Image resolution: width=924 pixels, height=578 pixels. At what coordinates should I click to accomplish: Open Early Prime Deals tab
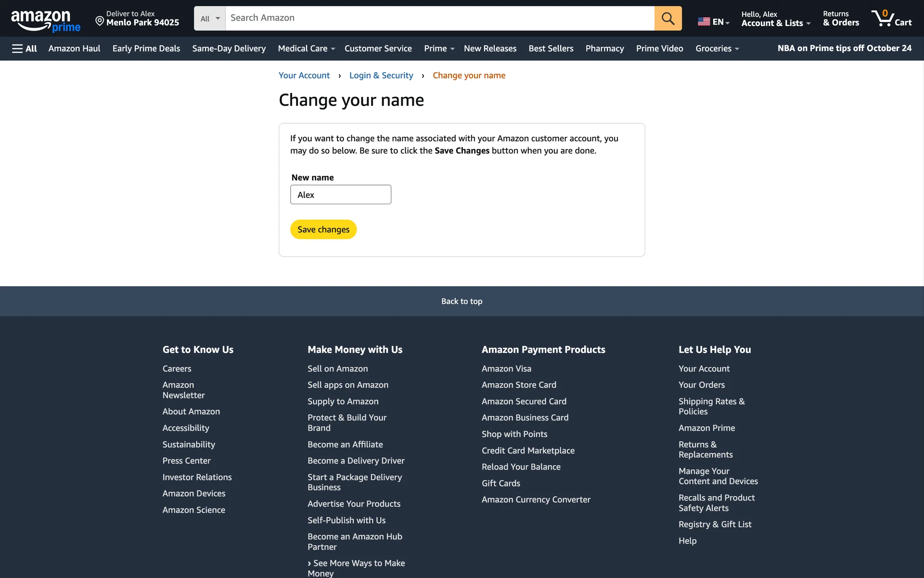pos(146,49)
